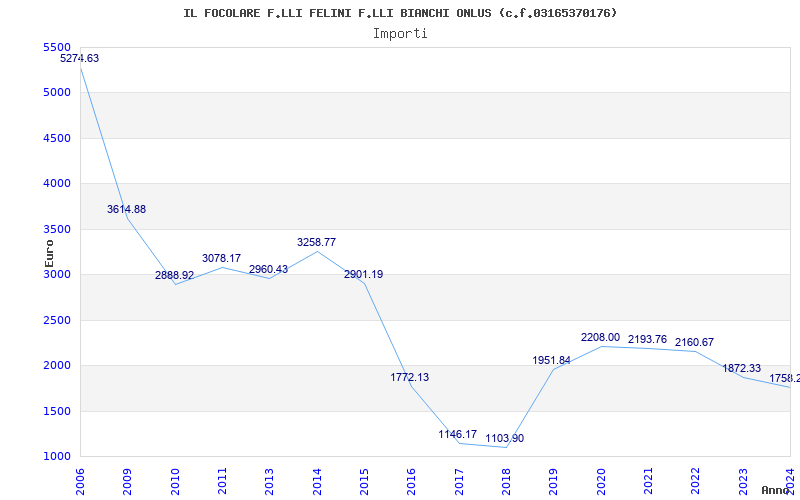Viewport: 800px width, 500px height.
Task: Select the 3258.77 data label
Action: [x=316, y=242]
